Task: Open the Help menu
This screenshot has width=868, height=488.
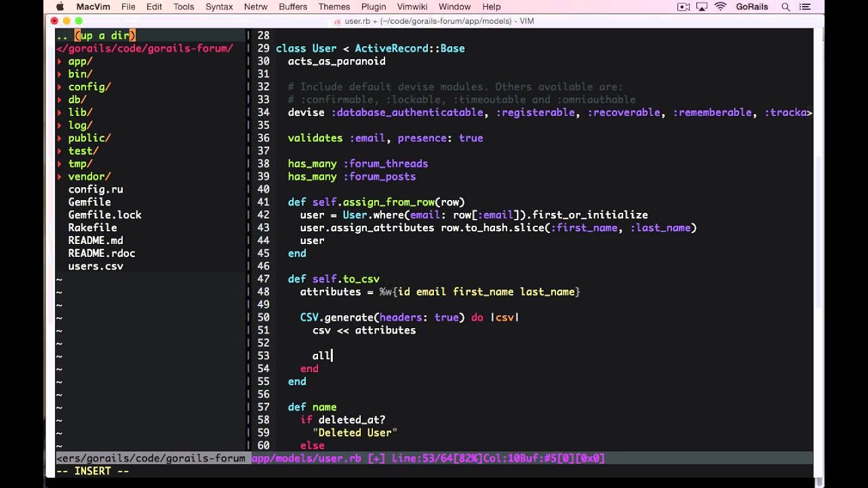Action: 491,7
